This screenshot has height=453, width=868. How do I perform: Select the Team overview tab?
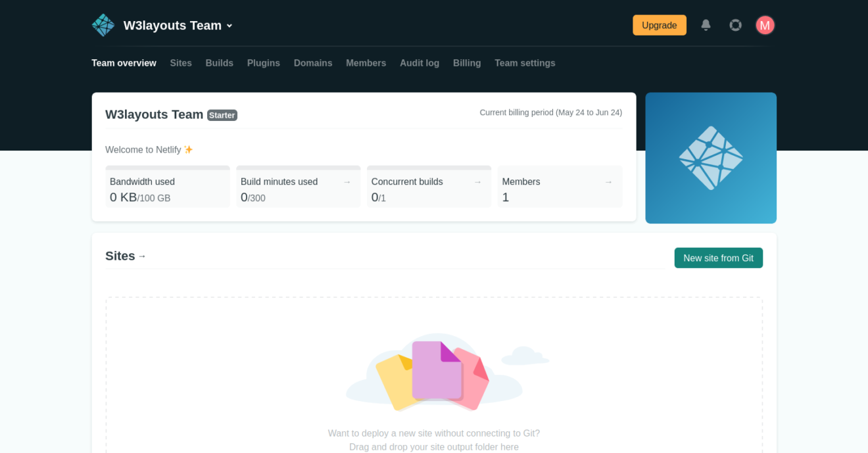point(124,63)
